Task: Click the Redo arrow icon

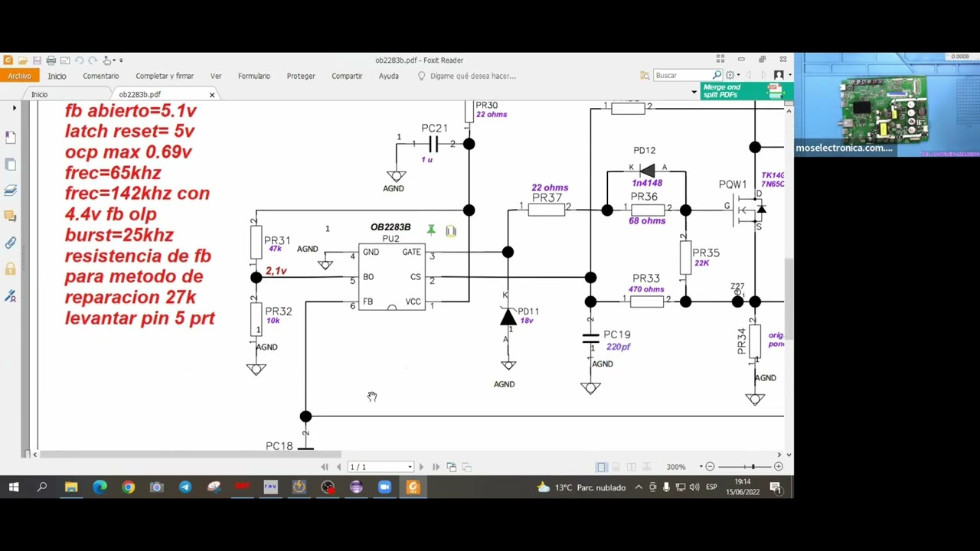Action: 93,60
